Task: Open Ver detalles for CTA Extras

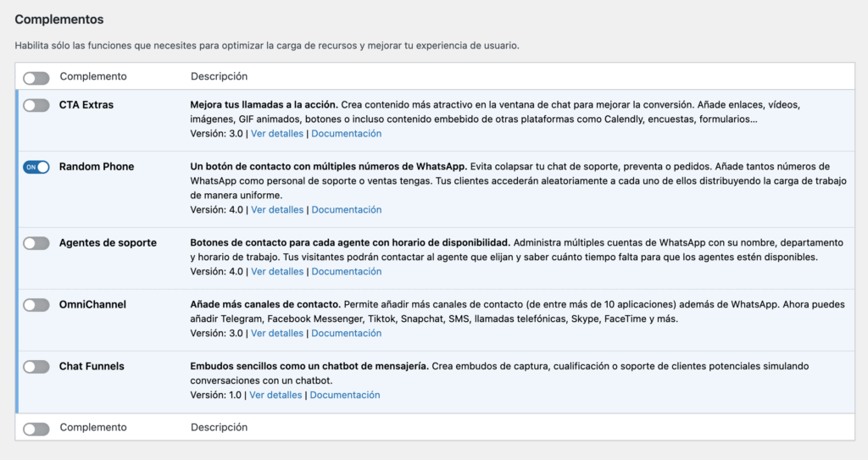Action: tap(277, 134)
